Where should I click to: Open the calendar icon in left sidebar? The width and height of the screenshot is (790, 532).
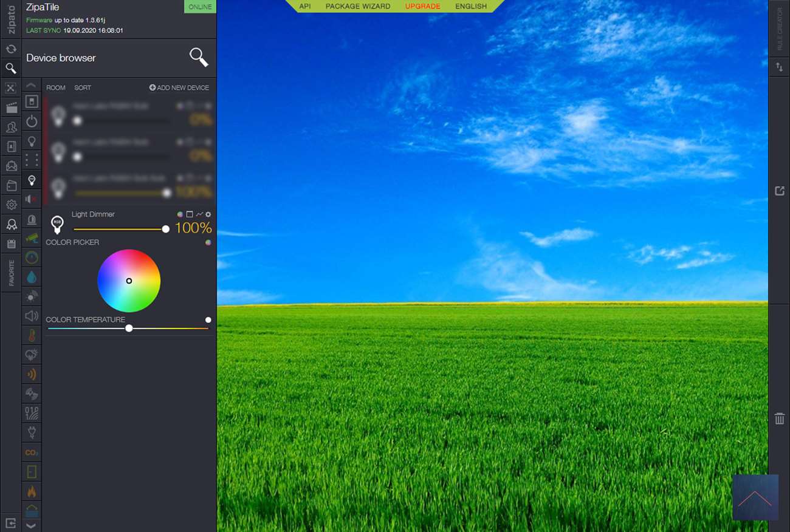(10, 244)
